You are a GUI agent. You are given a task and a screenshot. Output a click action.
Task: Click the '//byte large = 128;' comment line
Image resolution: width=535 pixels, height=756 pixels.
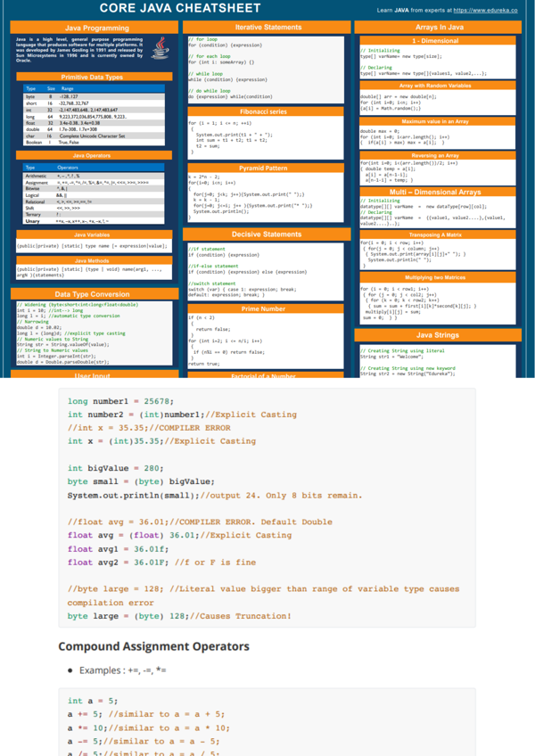click(x=263, y=596)
